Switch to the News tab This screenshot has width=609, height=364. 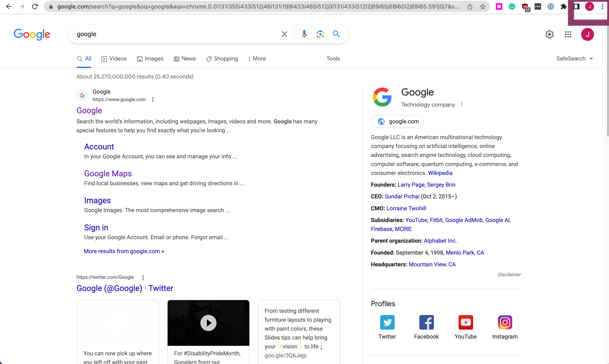(185, 59)
